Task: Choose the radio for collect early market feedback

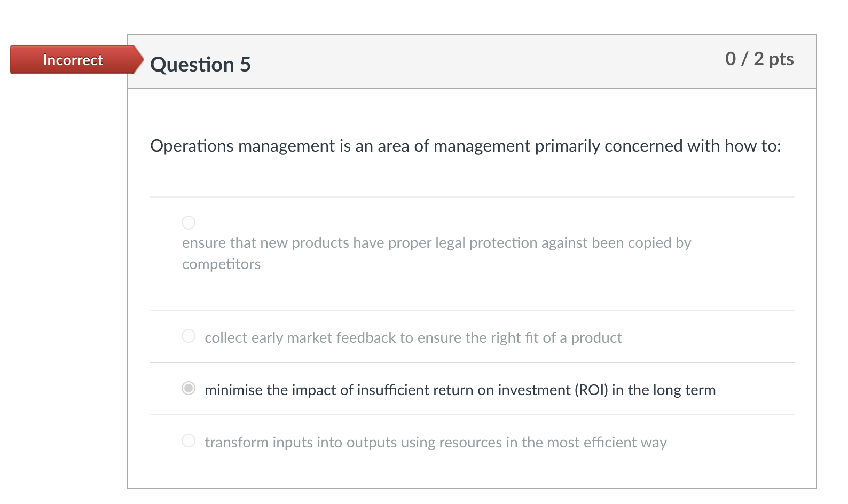Action: 189,336
